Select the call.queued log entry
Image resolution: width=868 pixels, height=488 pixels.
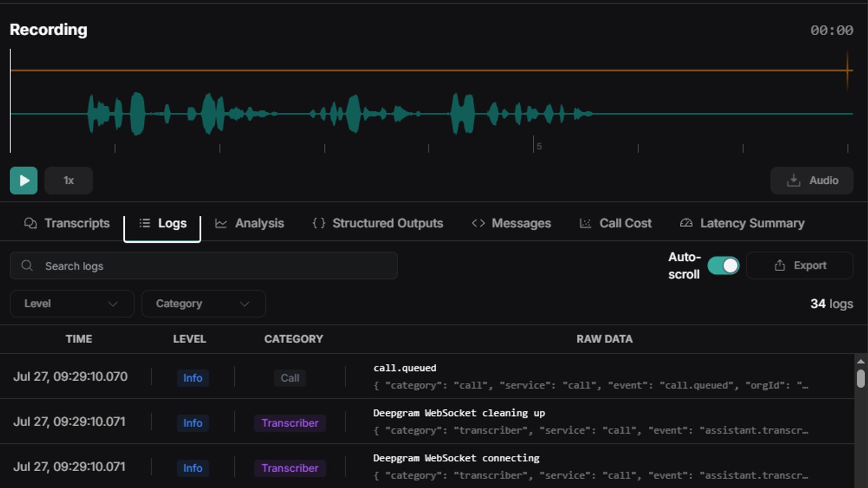click(x=427, y=376)
